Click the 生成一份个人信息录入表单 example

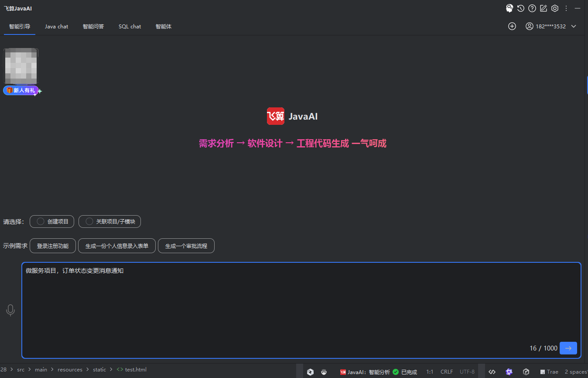tap(117, 246)
